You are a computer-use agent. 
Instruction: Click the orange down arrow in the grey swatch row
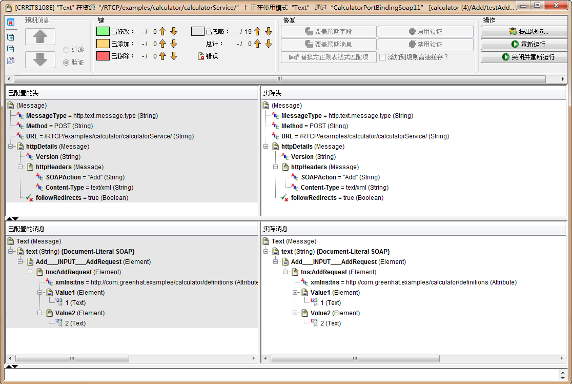[268, 31]
